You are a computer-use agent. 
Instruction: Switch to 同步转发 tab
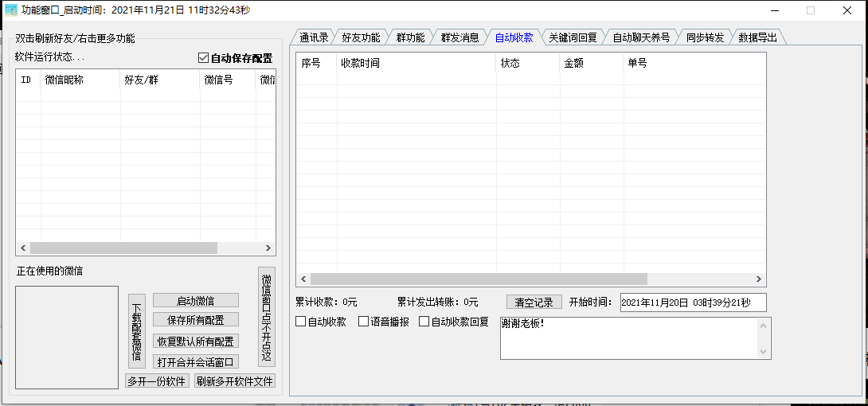[x=705, y=37]
